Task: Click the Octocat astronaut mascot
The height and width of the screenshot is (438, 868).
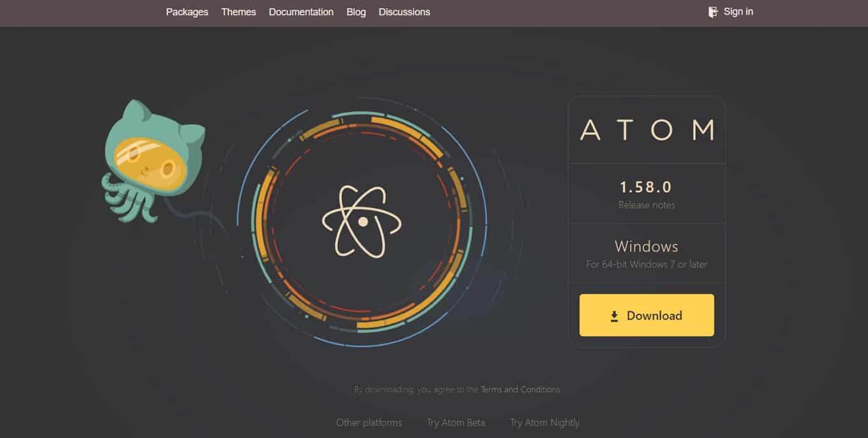Action: (153, 160)
